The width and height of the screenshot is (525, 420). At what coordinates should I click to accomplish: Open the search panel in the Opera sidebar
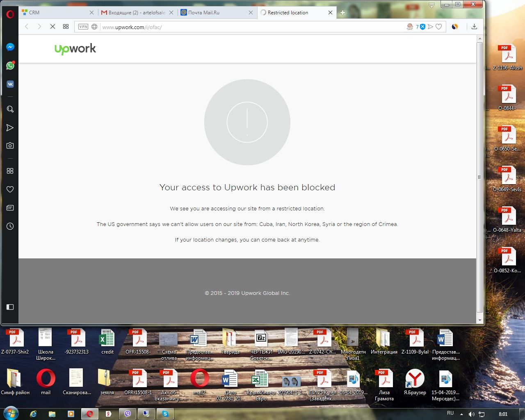(x=10, y=109)
